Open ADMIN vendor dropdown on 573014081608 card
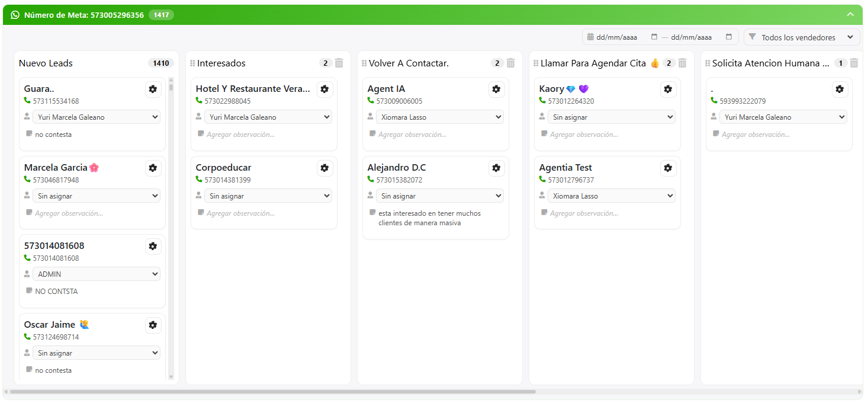The width and height of the screenshot is (868, 403). click(97, 274)
